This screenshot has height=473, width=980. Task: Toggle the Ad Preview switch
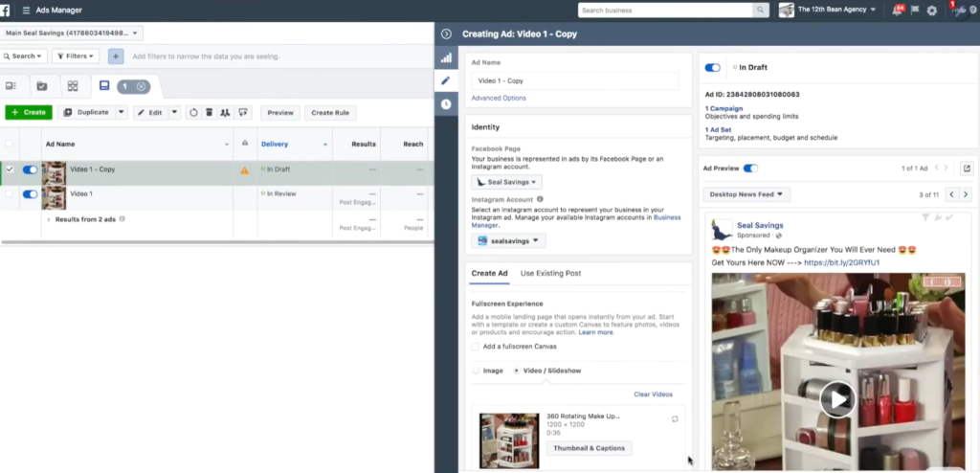[750, 169]
